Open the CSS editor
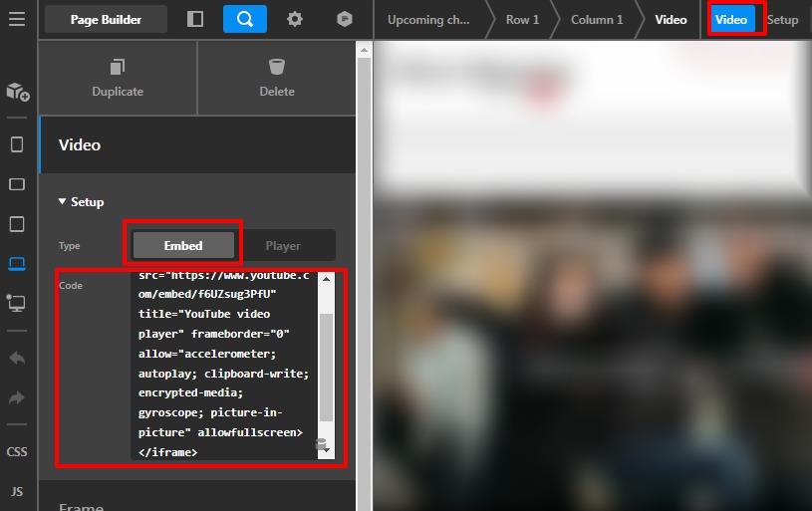 click(17, 451)
